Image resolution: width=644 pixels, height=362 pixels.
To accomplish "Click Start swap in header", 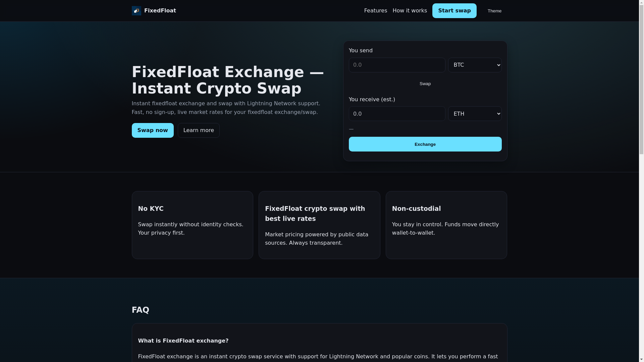I will coord(454,11).
